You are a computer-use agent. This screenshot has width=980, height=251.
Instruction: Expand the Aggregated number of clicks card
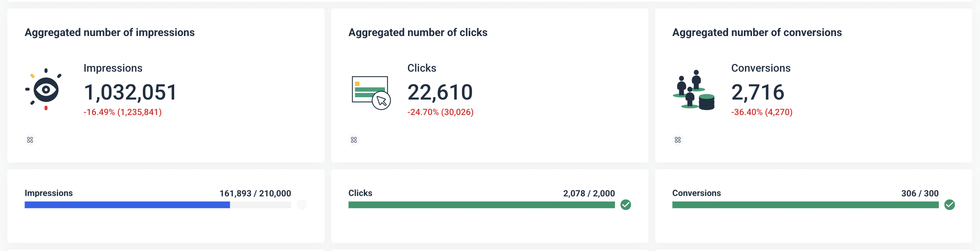click(x=418, y=33)
